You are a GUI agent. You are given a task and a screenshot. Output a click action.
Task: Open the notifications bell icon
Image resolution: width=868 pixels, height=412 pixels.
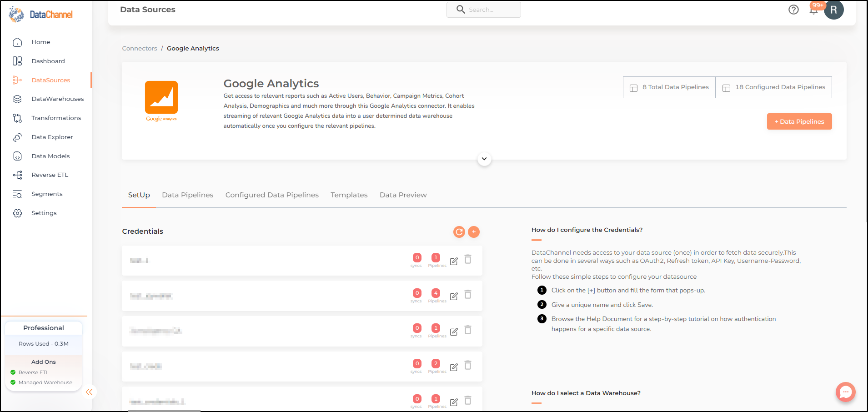(813, 10)
